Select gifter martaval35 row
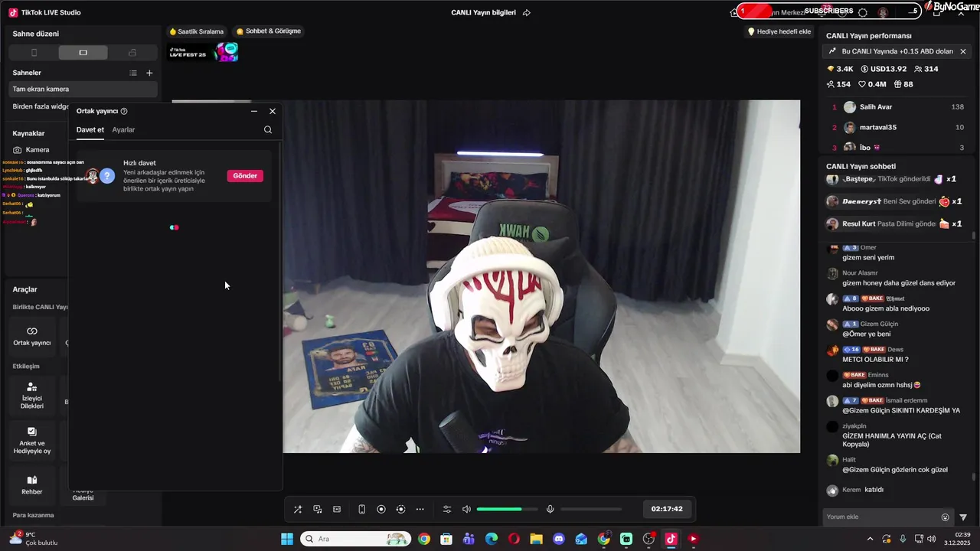 (x=897, y=128)
